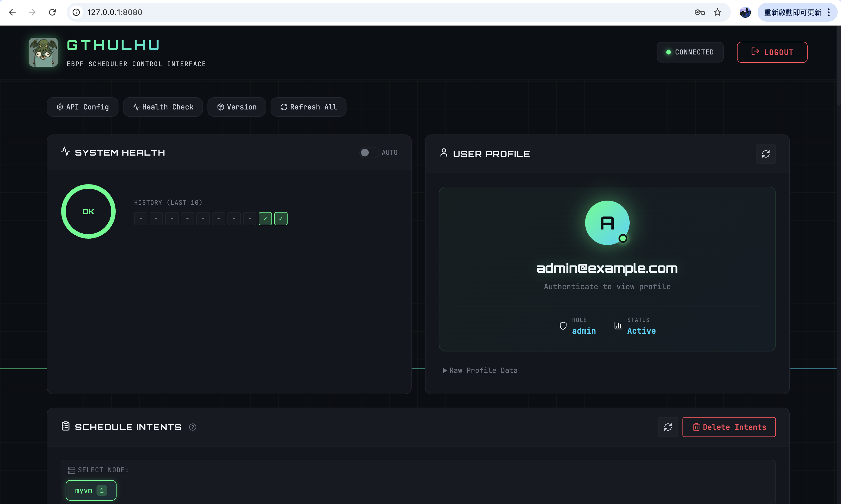Refresh the User Profile panel
Viewport: 841px width, 504px height.
(x=766, y=154)
